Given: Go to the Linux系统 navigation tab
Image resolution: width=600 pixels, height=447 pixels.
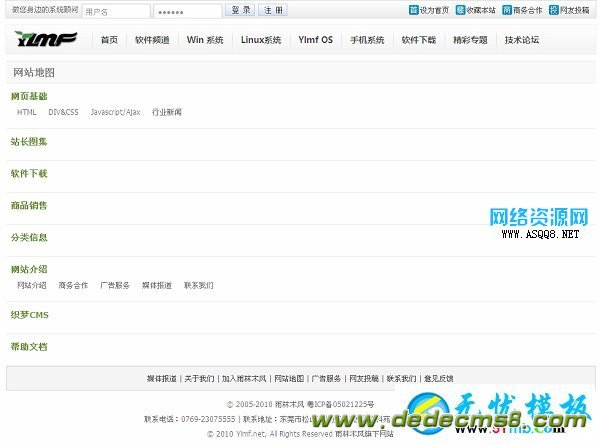Looking at the screenshot, I should (x=261, y=41).
